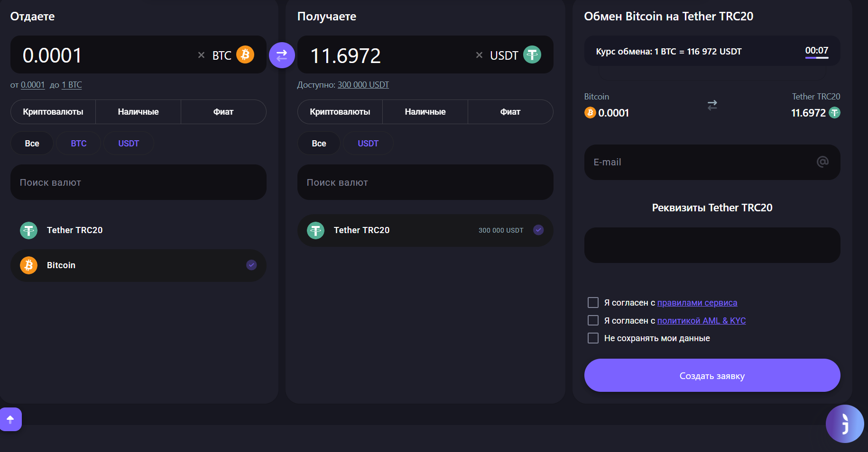The width and height of the screenshot is (868, 452).
Task: Choose USDT filter under Получаете
Action: 368,143
